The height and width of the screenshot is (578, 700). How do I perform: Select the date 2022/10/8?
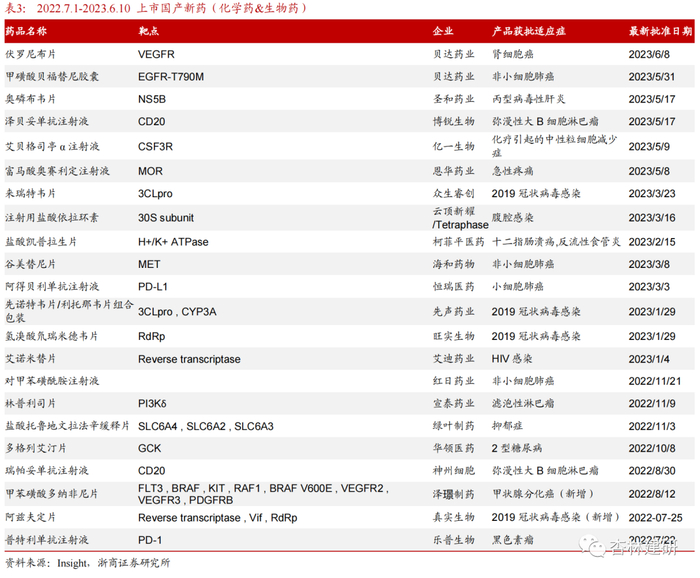[652, 448]
